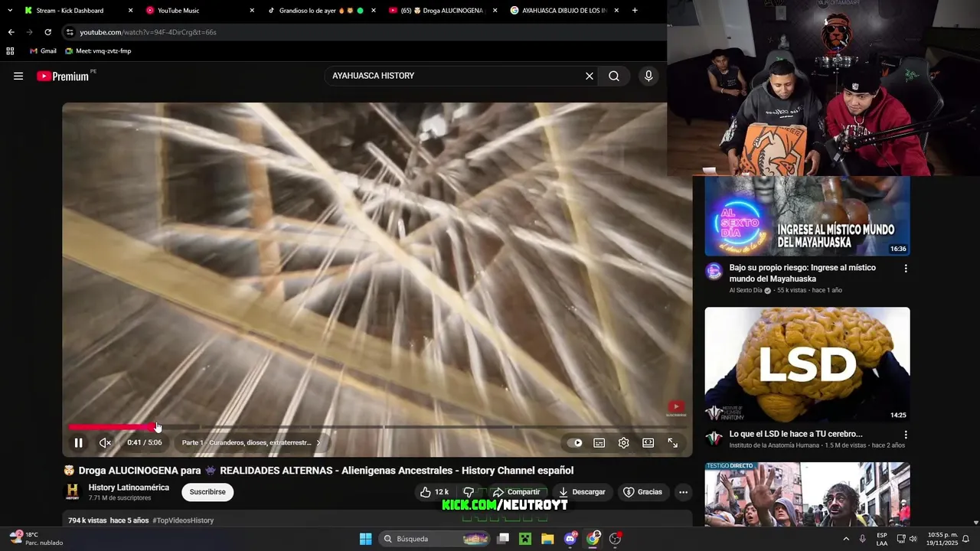Click the youtube.com address bar
This screenshot has width=980, height=551.
coord(364,32)
